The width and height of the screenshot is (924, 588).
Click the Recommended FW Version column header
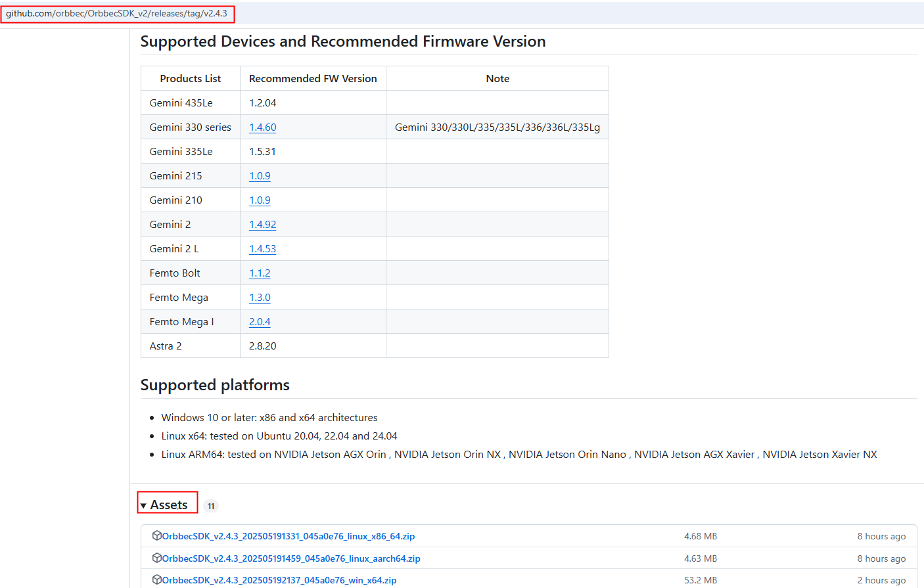point(313,79)
